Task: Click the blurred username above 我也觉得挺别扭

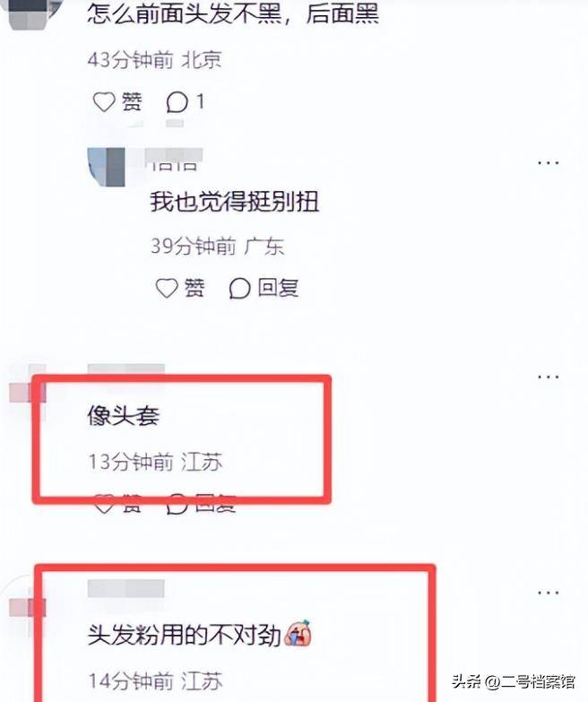Action: coord(174,160)
